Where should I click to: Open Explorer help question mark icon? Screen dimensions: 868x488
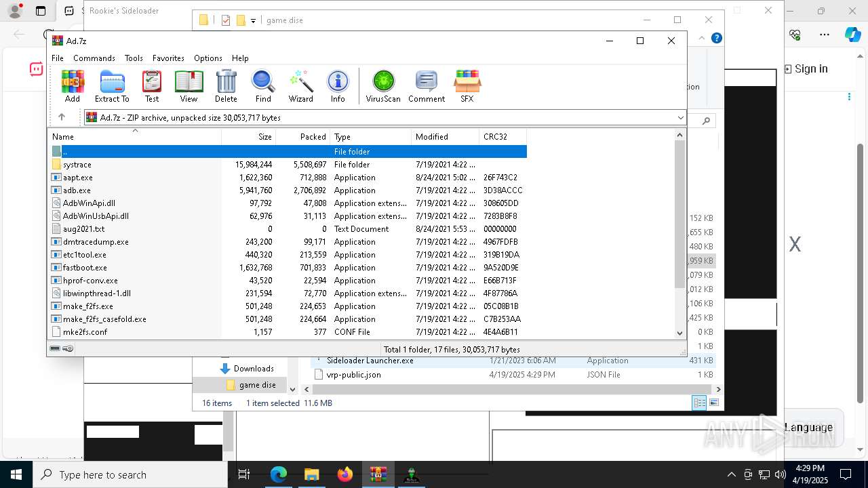(717, 39)
